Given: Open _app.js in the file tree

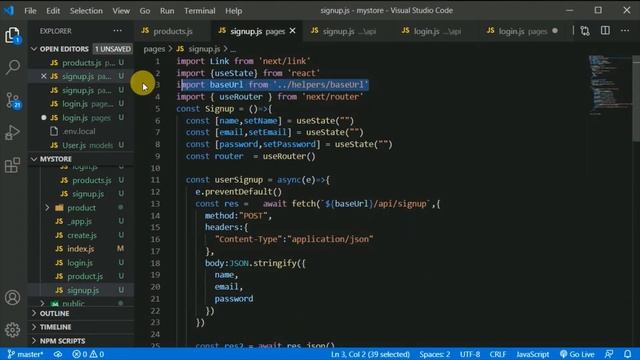Looking at the screenshot, I should (x=80, y=221).
